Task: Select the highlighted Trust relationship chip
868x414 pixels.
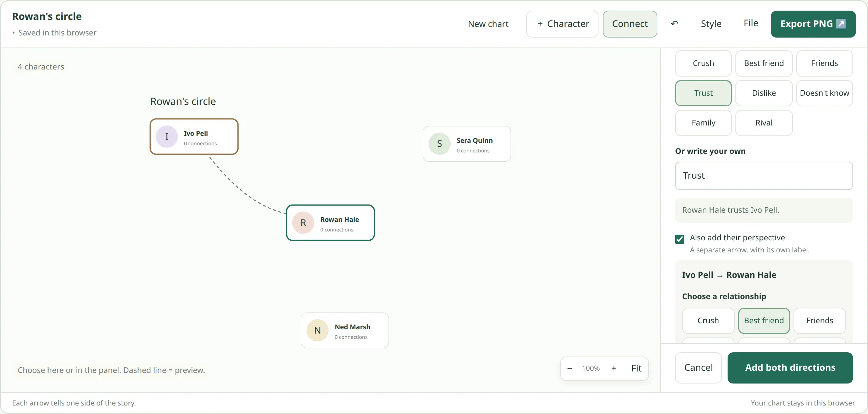Action: point(703,93)
